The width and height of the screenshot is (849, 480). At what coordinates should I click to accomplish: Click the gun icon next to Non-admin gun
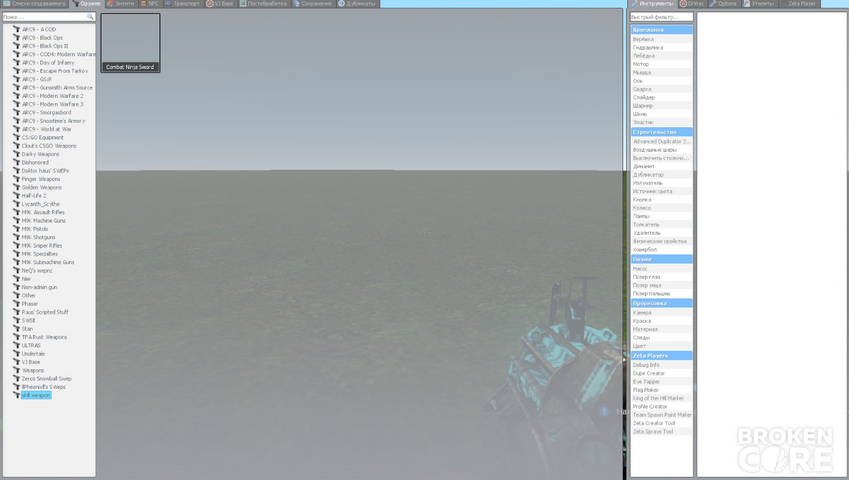(x=16, y=287)
